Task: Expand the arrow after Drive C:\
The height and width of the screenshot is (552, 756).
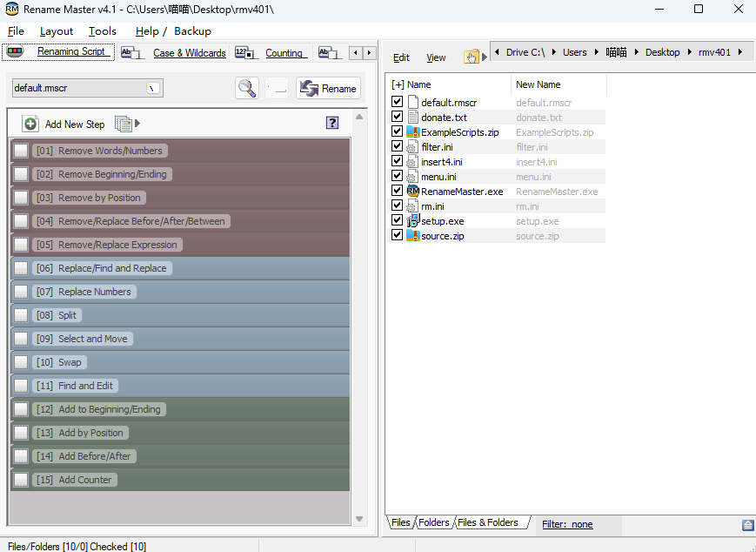Action: [x=554, y=52]
